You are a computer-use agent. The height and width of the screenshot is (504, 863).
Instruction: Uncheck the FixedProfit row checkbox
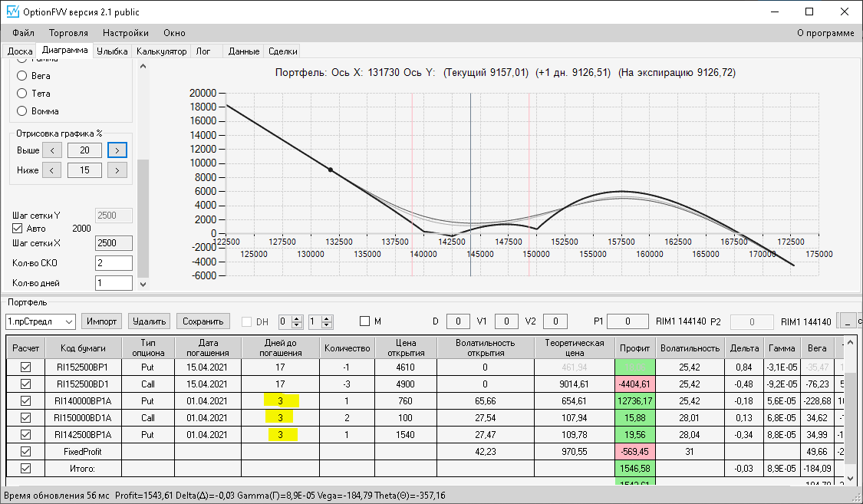25,452
